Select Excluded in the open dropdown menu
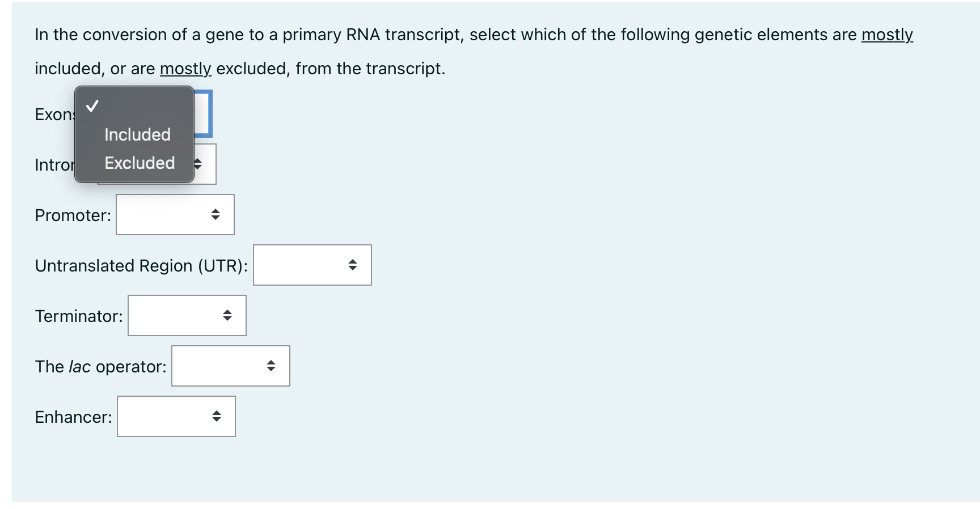Screen dimensions: 980x509 139,163
